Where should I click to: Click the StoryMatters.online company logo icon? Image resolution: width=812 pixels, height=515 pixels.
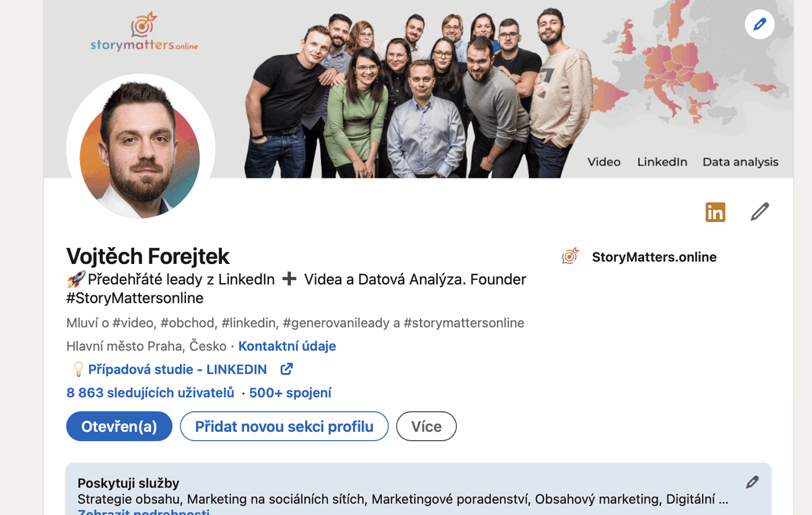(x=570, y=256)
